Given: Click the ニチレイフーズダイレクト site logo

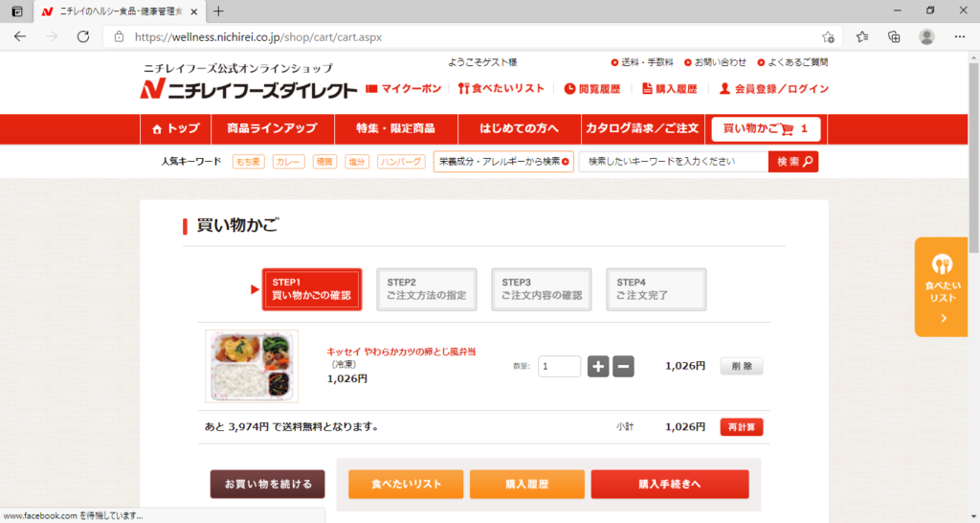Looking at the screenshot, I should point(248,89).
